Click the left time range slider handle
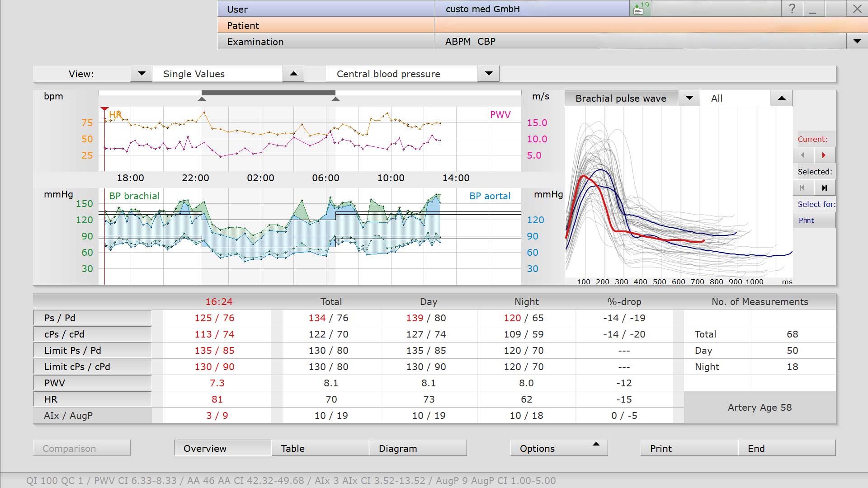 [202, 98]
